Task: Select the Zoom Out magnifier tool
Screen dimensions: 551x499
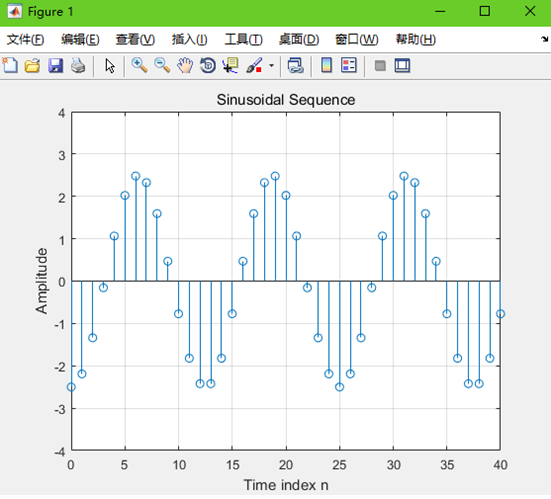Action: click(x=162, y=66)
